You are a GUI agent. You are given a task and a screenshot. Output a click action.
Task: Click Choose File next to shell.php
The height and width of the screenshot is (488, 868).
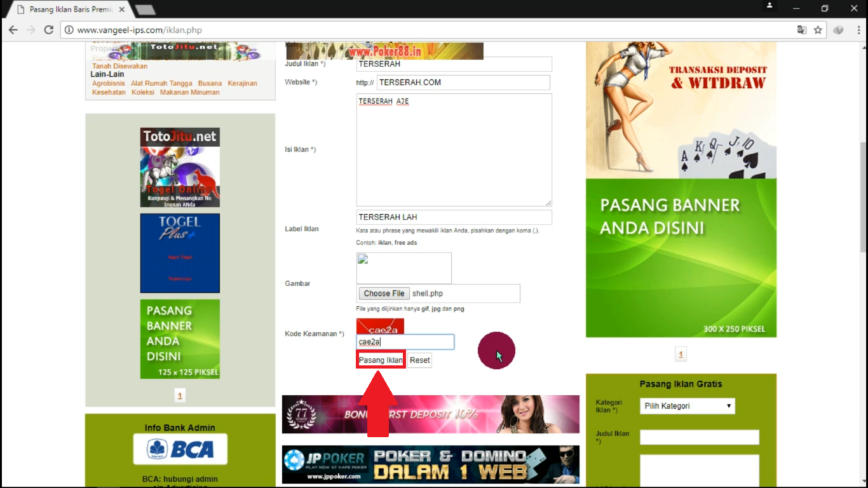[x=384, y=293]
